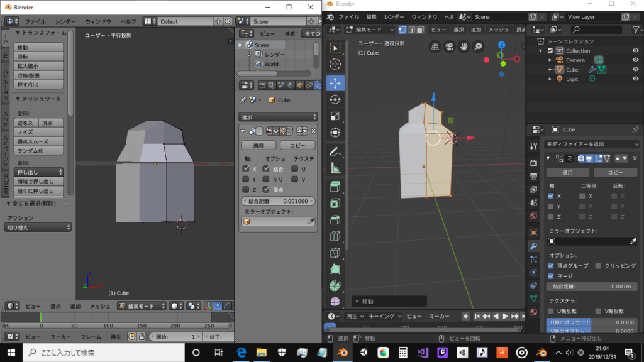The width and height of the screenshot is (644, 362).
Task: Enable the Y axis checkbox in mirror modifier
Action: [x=551, y=206]
